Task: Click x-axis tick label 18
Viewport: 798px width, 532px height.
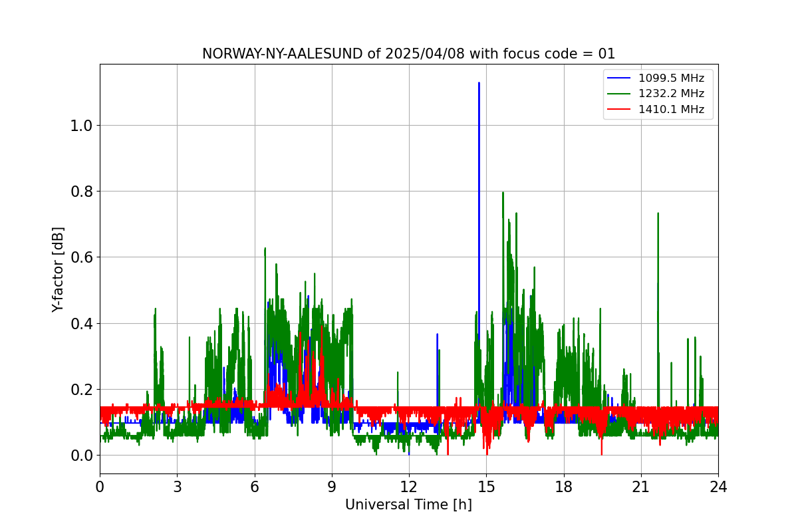Action: pos(563,487)
